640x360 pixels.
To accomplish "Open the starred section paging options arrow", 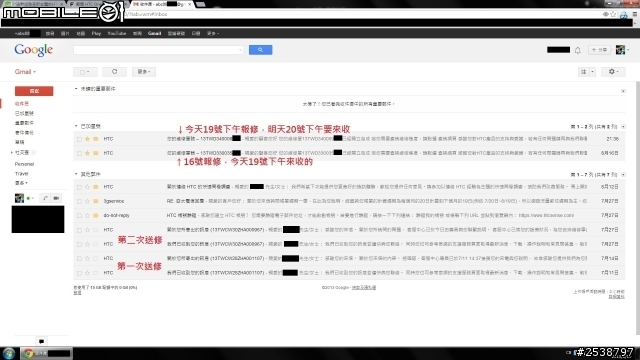I will coord(623,127).
